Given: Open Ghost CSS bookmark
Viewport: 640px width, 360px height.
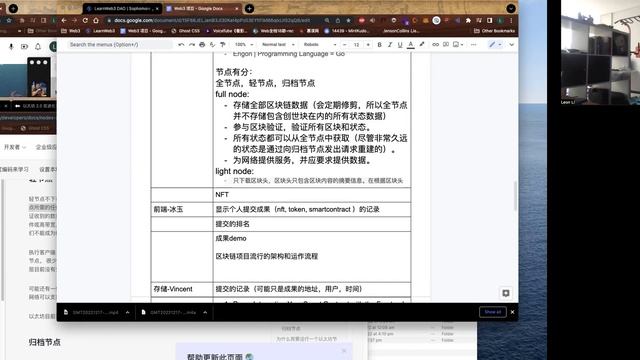Looking at the screenshot, I should [x=186, y=31].
